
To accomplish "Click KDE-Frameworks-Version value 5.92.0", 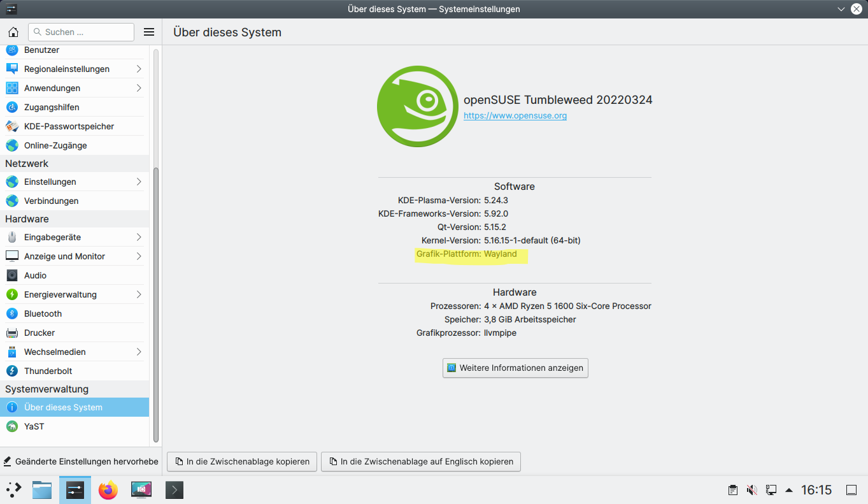I will pos(496,213).
